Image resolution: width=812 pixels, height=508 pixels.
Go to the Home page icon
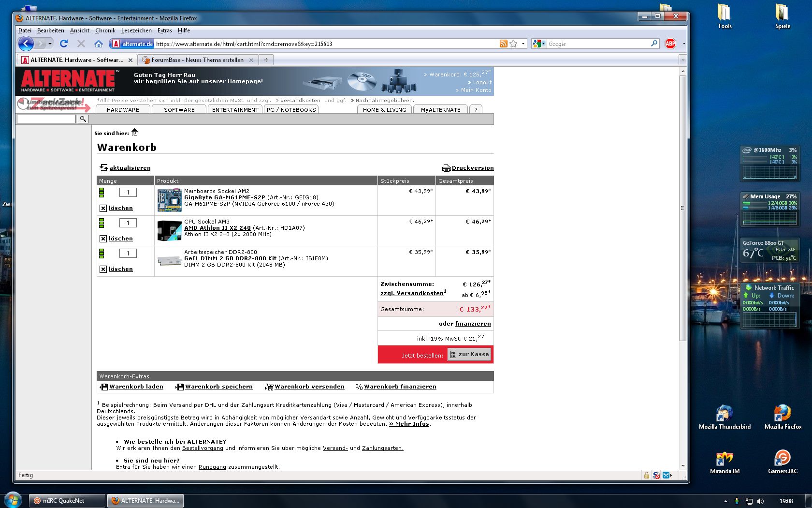point(99,44)
